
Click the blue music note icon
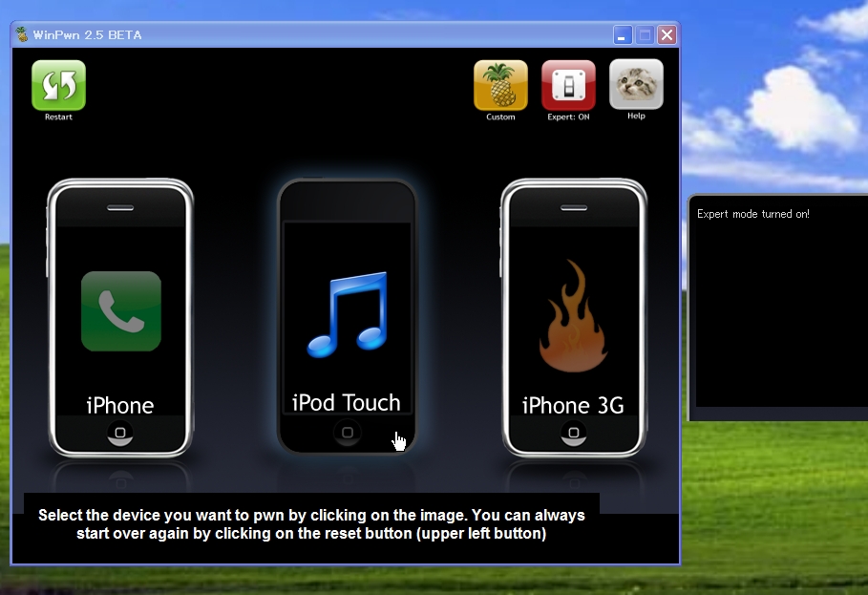click(x=348, y=314)
